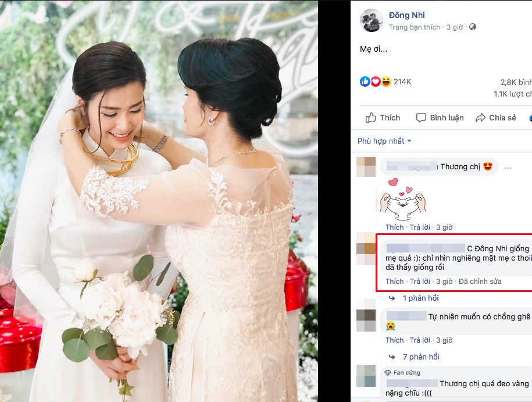Open three-dots menu beside Thương chị comment
Viewport: 532px width, 402px height.
[508, 168]
